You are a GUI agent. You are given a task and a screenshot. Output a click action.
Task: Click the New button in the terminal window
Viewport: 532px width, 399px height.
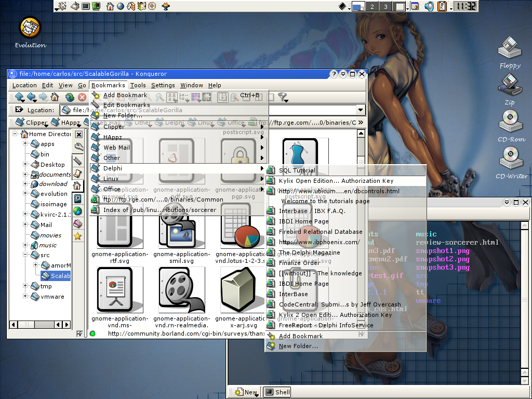[x=247, y=392]
